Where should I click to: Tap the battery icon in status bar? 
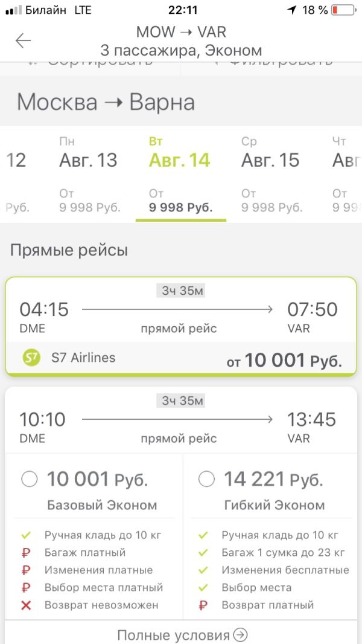[343, 10]
